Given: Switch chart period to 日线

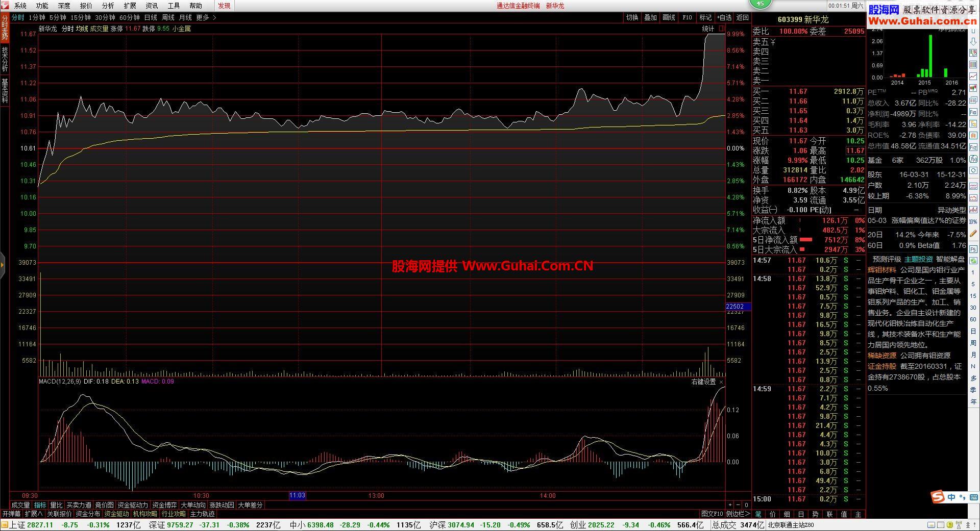Looking at the screenshot, I should 151,17.
